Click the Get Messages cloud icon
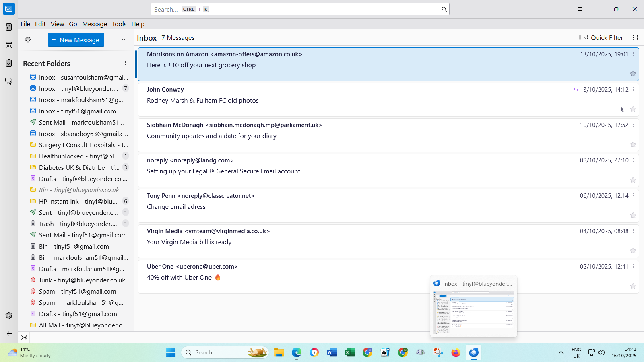Screen dimensions: 644x362 tap(28, 40)
